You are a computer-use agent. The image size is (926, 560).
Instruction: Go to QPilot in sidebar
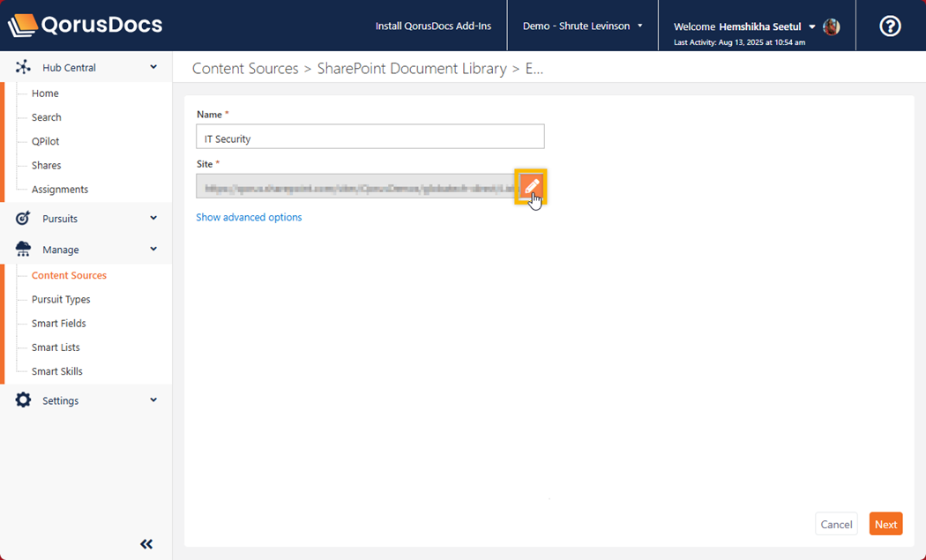point(46,141)
